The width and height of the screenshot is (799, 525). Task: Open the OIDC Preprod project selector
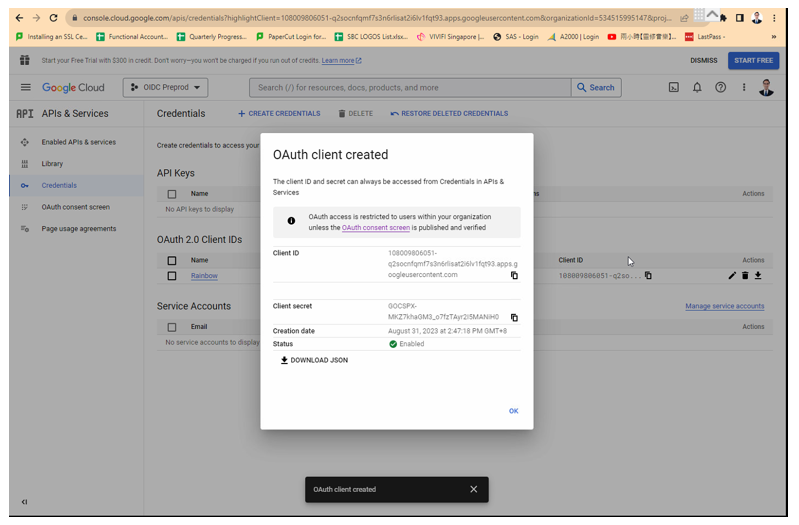tap(166, 87)
